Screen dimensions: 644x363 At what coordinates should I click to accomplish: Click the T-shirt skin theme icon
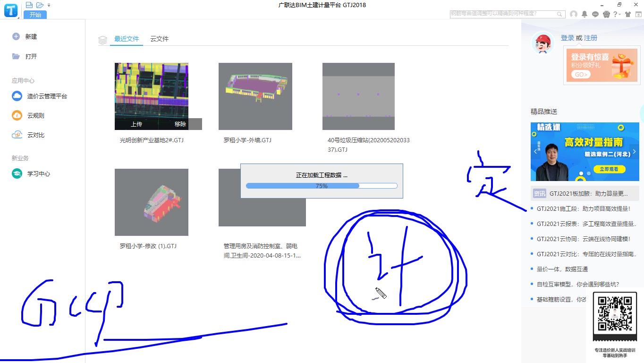(628, 14)
